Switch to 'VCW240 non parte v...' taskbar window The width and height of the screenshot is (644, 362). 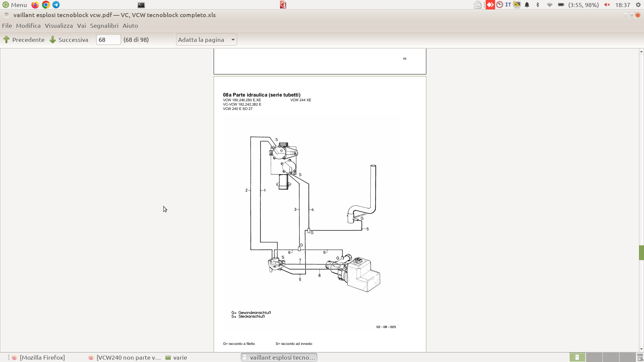coord(124,357)
